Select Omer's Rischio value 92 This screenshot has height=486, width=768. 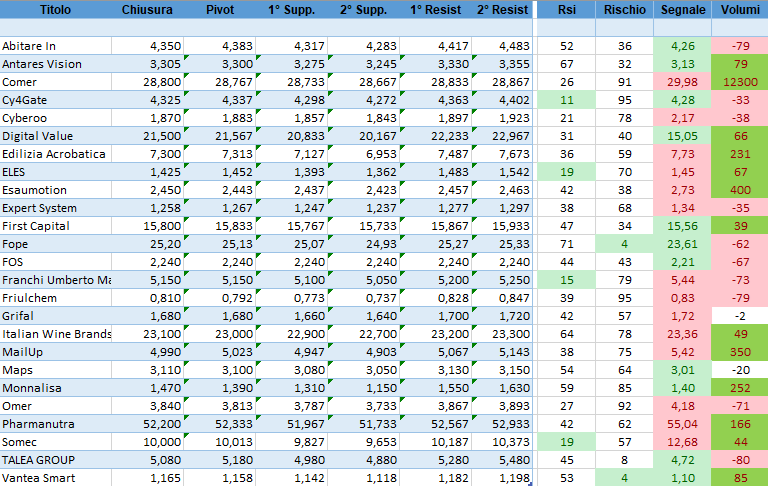(624, 406)
